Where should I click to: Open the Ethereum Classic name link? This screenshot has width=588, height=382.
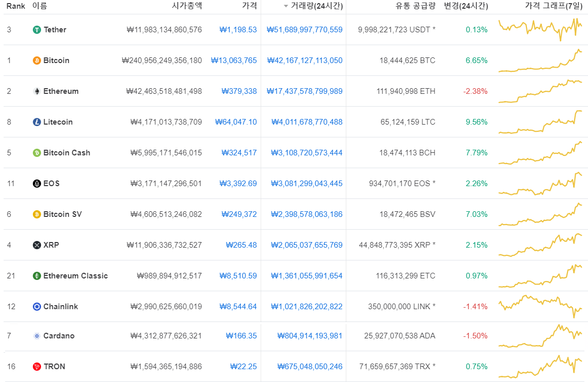[x=75, y=275]
